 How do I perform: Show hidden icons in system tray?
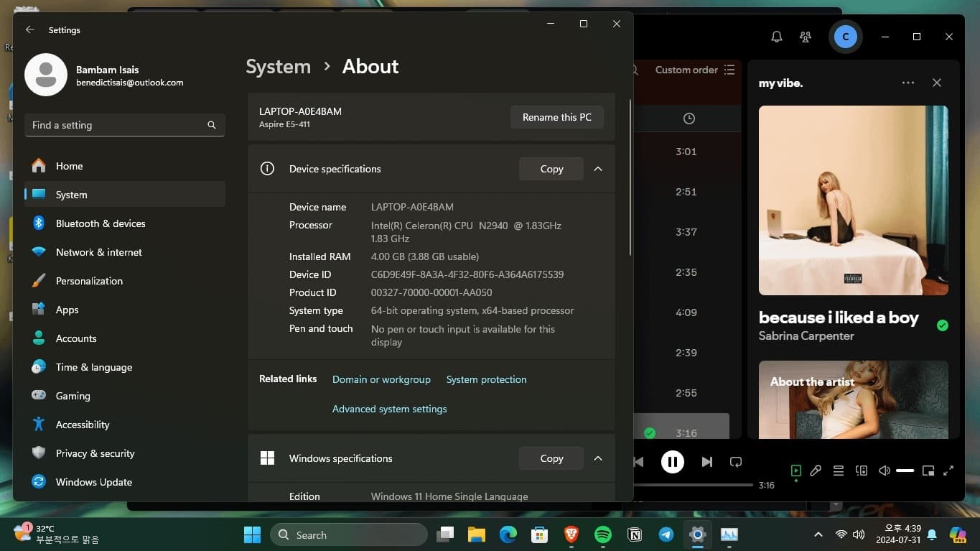pyautogui.click(x=818, y=534)
